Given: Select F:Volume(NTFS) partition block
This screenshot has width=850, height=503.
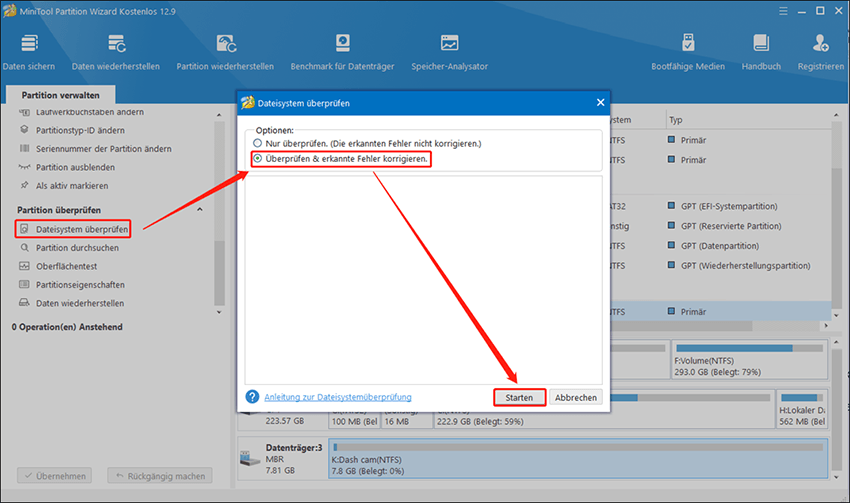Looking at the screenshot, I should click(750, 359).
